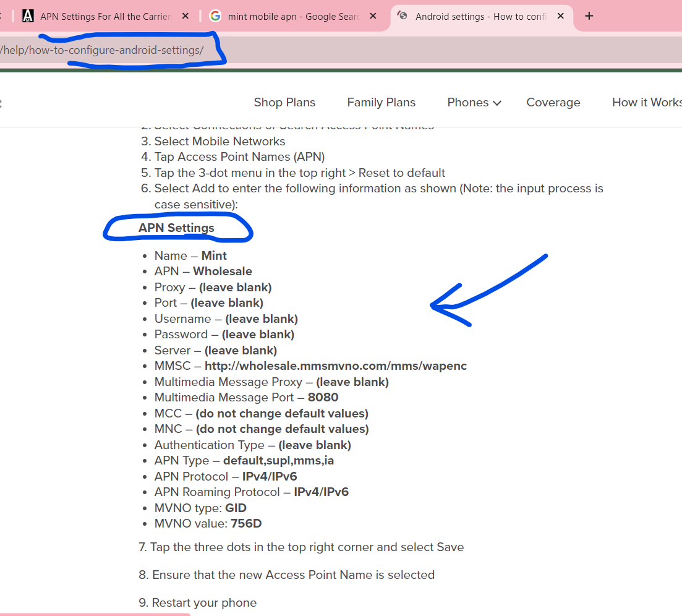Click the MMSC wholesale.mmsmvno.com address text
The width and height of the screenshot is (682, 616).
click(x=336, y=366)
